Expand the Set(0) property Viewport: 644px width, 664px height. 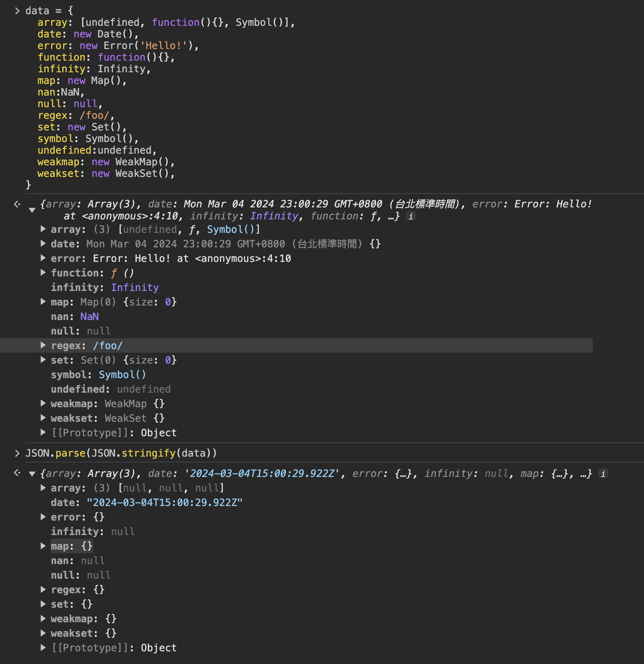[x=43, y=360]
